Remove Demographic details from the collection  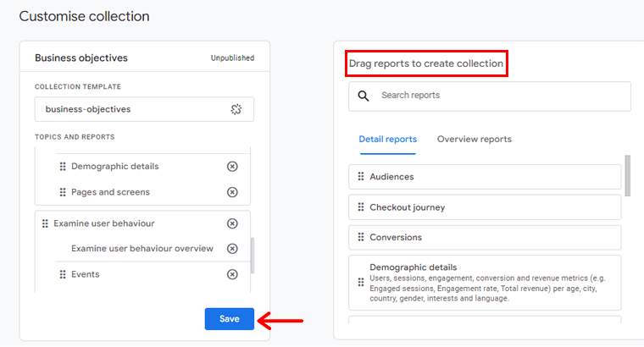pyautogui.click(x=232, y=167)
